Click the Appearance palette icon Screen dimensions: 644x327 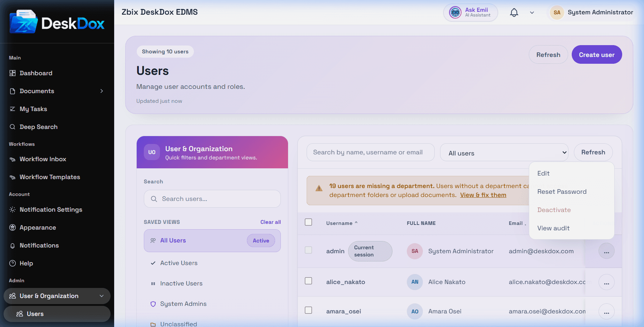pos(13,227)
